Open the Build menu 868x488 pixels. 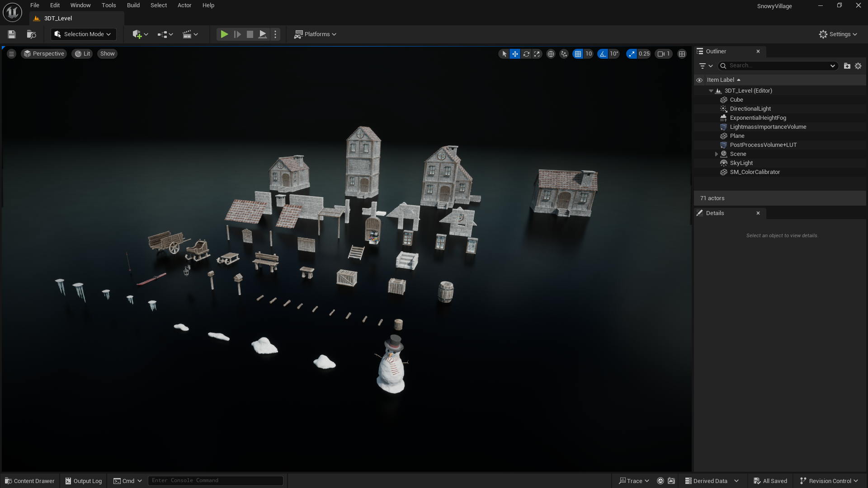click(133, 5)
